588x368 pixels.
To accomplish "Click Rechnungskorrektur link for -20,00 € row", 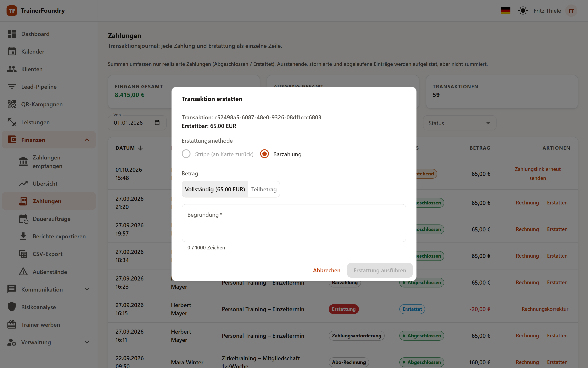I will click(545, 309).
